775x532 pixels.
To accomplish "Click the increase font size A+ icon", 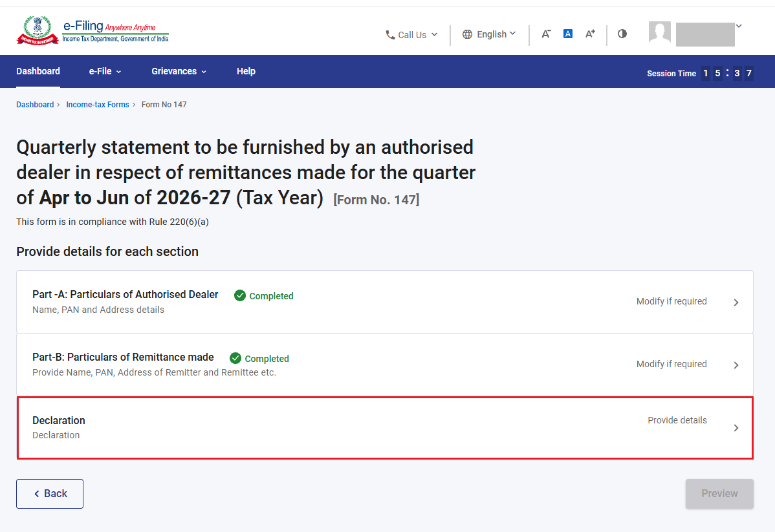I will pos(590,34).
